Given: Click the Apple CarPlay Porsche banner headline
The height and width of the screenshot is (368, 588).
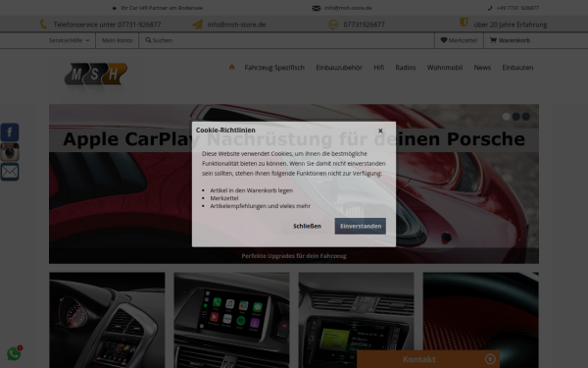Looking at the screenshot, I should pyautogui.click(x=294, y=139).
